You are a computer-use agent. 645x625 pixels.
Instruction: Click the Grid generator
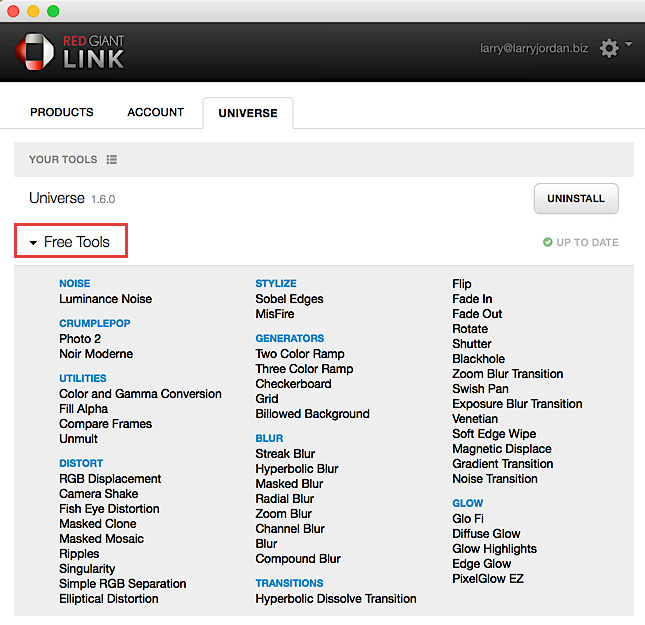(x=267, y=399)
